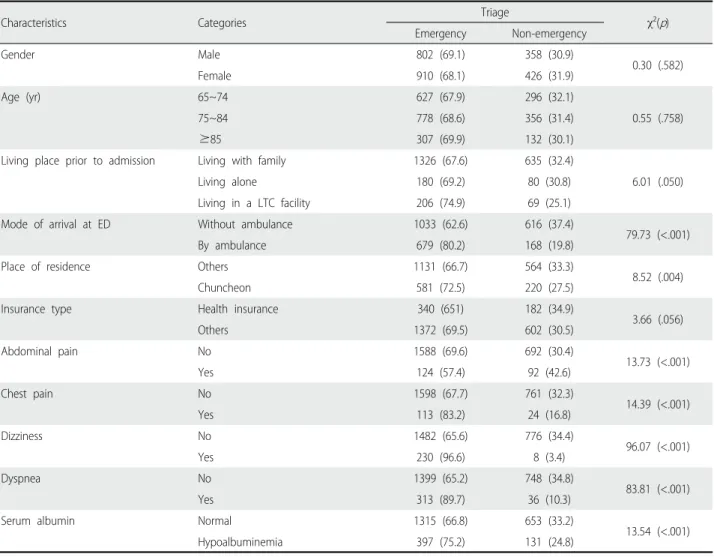The height and width of the screenshot is (557, 714).
Task: Select the 'Serum albumin' label
Action: tap(37, 521)
